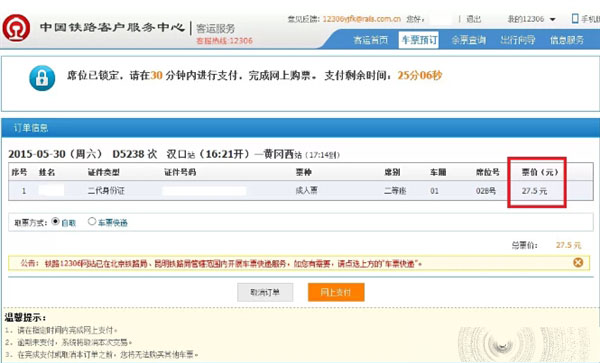Click the 席位号 column header
Viewport: 600px width, 363px height.
coord(488,172)
